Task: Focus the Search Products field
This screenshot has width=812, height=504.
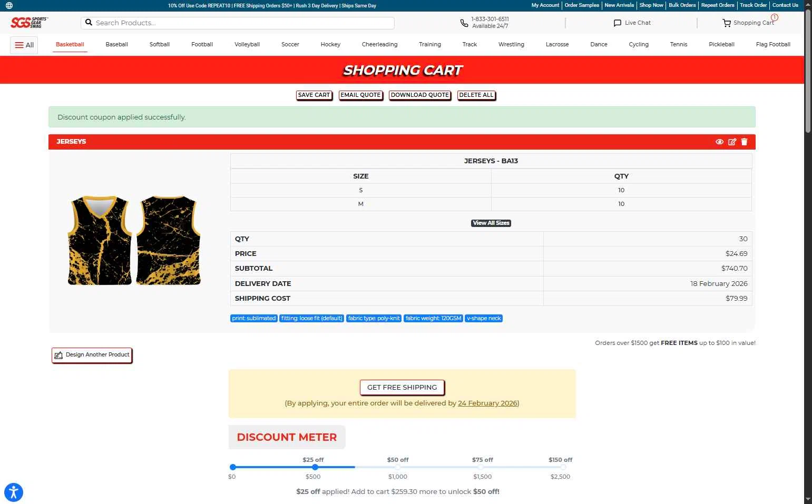Action: coord(237,23)
